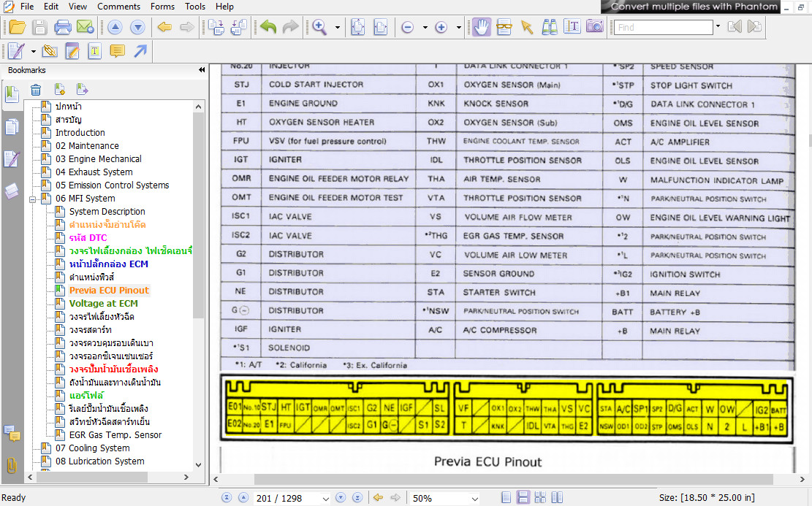Collapse the 06 MFI System bookmark

(x=33, y=199)
